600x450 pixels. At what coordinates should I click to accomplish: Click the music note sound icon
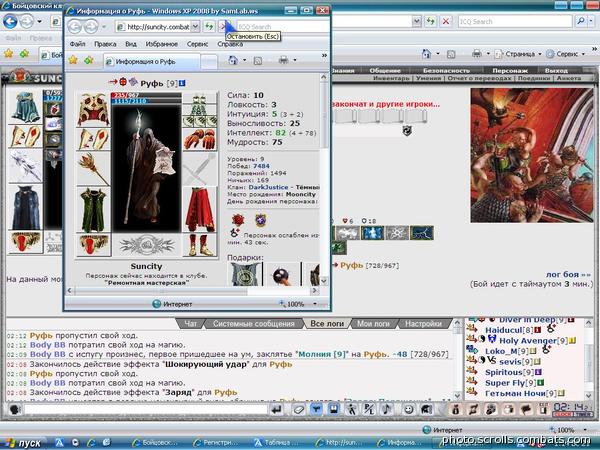pos(387,409)
